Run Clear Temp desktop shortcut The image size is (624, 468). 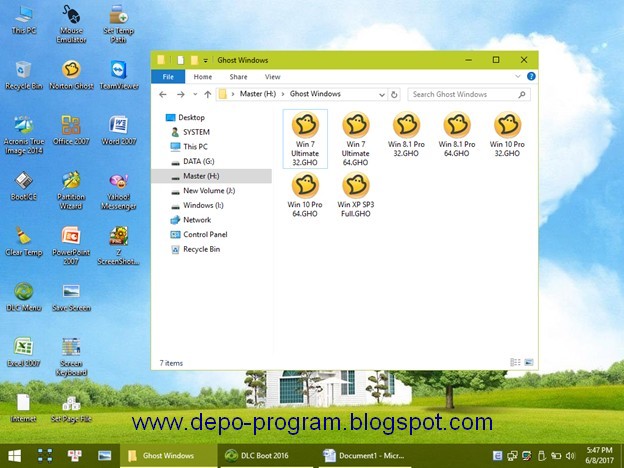point(23,241)
